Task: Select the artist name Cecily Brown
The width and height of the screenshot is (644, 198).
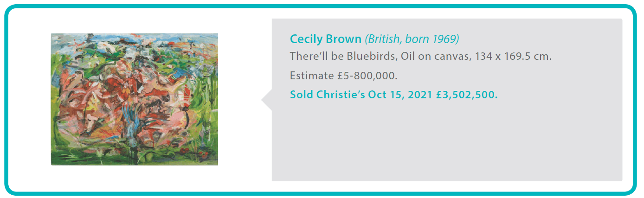Action: pyautogui.click(x=325, y=39)
